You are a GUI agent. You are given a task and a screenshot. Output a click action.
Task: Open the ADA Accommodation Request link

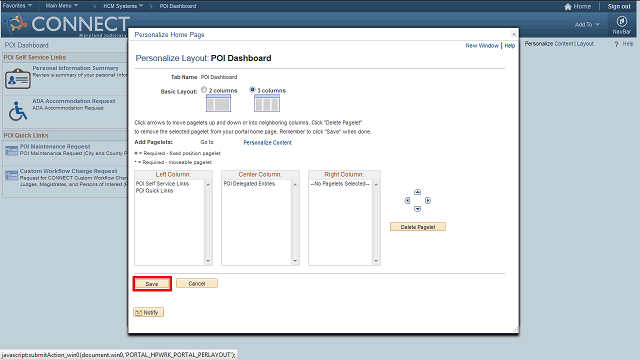click(74, 101)
